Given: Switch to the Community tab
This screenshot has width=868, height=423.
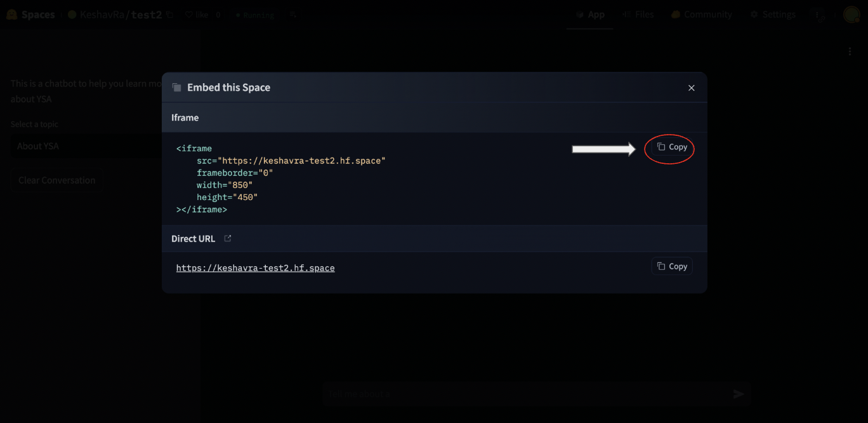Looking at the screenshot, I should coord(702,14).
